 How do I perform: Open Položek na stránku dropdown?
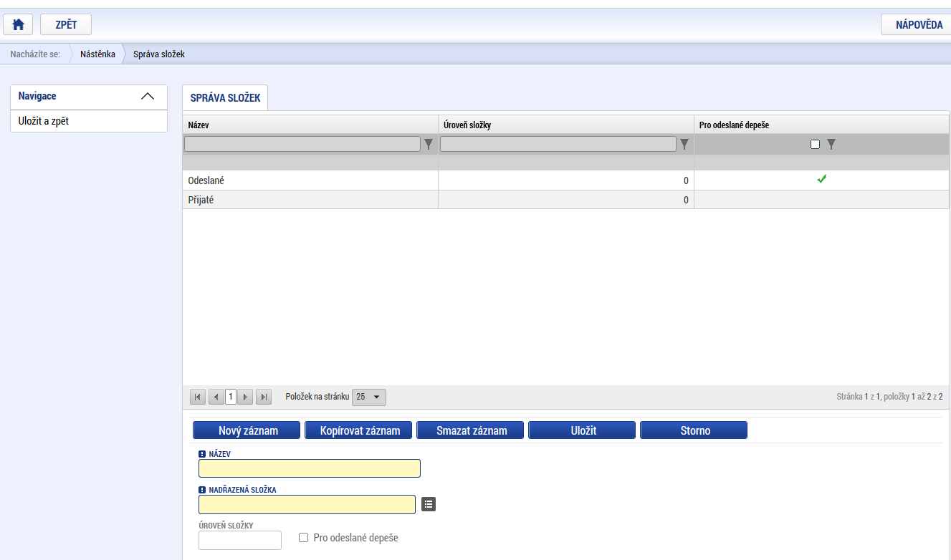[x=369, y=397]
